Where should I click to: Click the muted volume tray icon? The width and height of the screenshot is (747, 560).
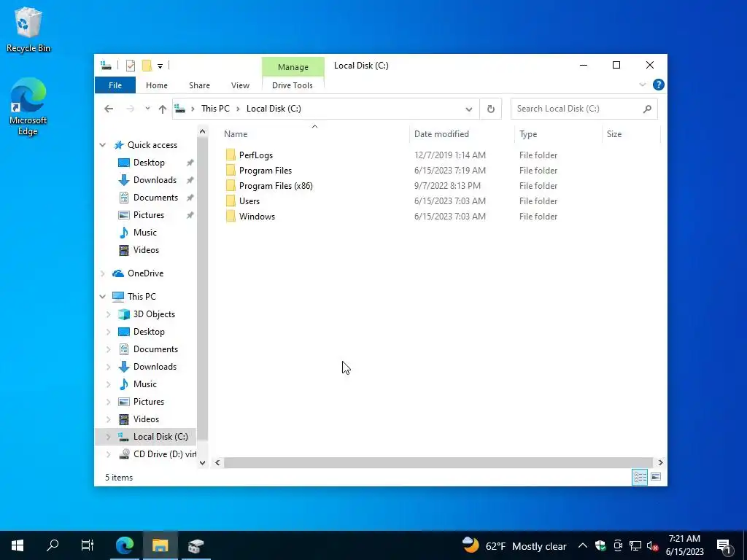(x=652, y=545)
